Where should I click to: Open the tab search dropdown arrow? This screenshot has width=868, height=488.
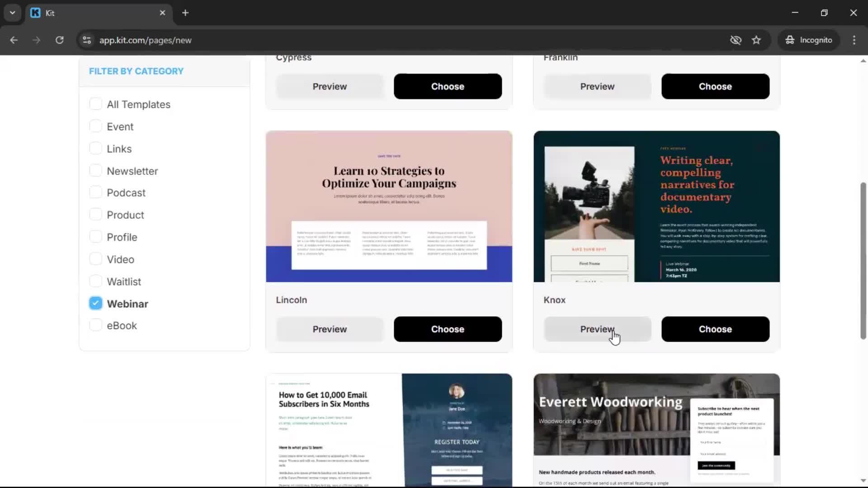click(12, 13)
